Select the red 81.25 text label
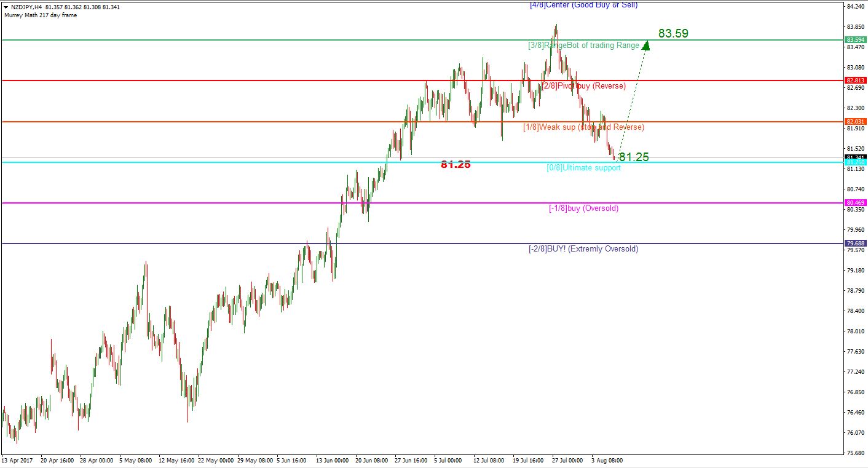Image resolution: width=868 pixels, height=468 pixels. pyautogui.click(x=456, y=165)
